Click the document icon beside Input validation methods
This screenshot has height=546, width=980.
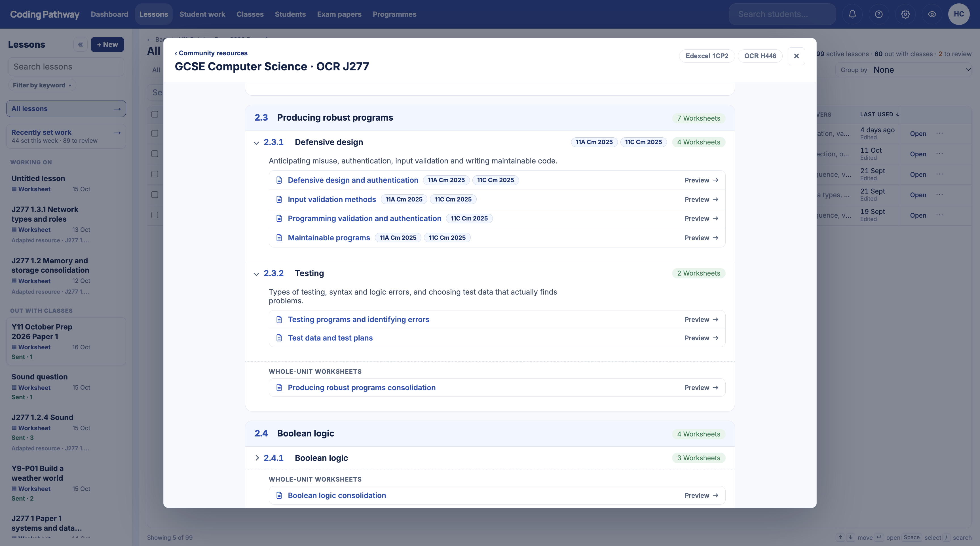tap(279, 199)
